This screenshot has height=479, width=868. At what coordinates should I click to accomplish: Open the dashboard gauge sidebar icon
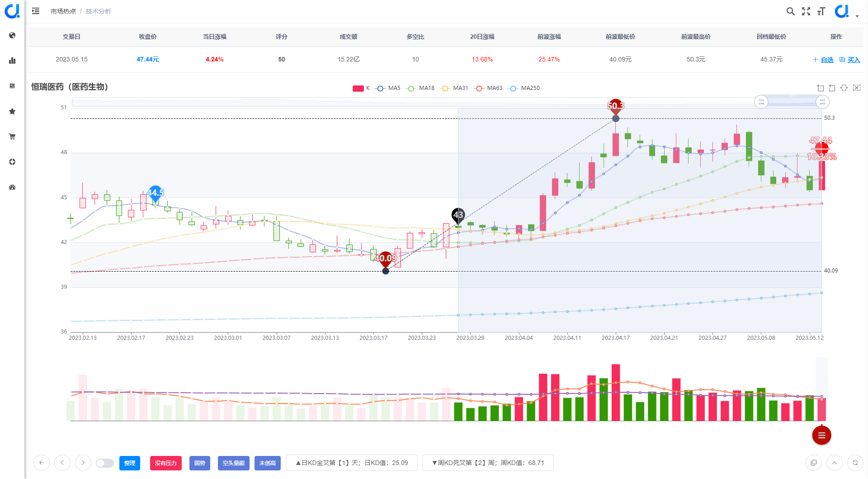(12, 187)
